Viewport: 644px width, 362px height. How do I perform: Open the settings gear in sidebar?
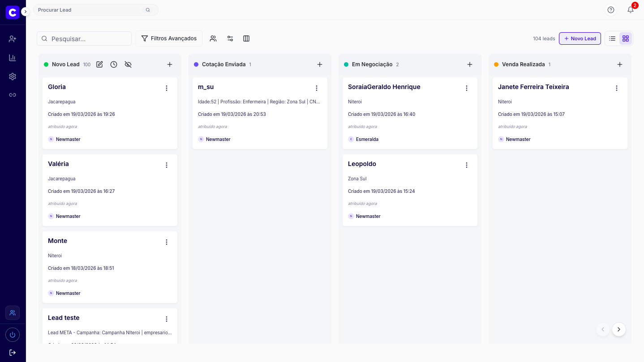13,77
